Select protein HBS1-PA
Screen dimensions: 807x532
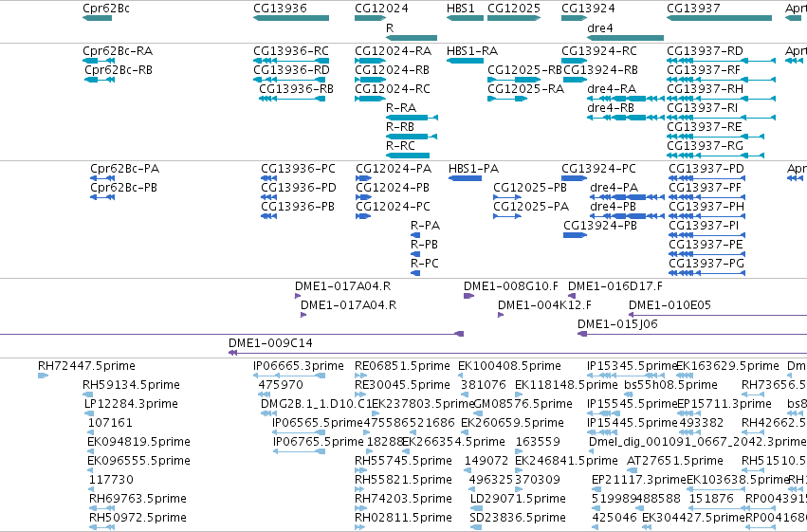[x=466, y=178]
